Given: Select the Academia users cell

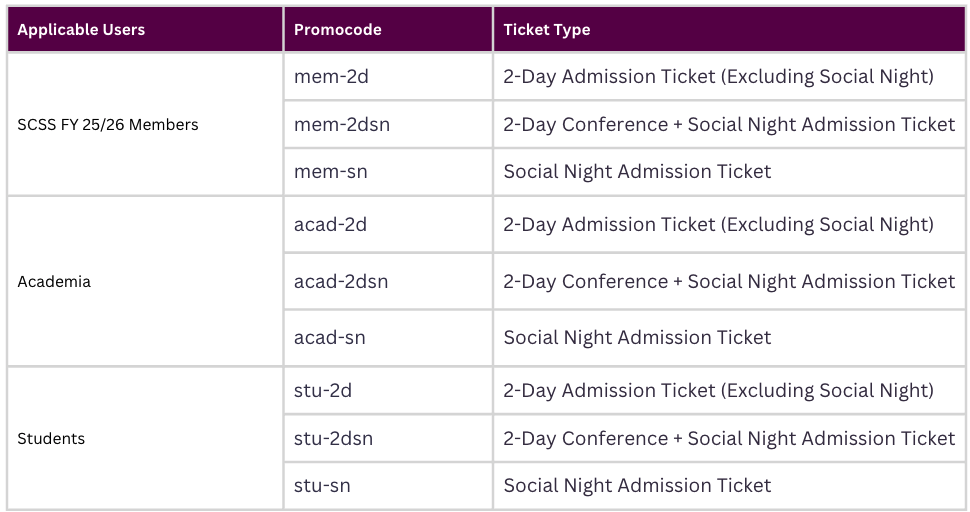Looking at the screenshot, I should point(145,281).
